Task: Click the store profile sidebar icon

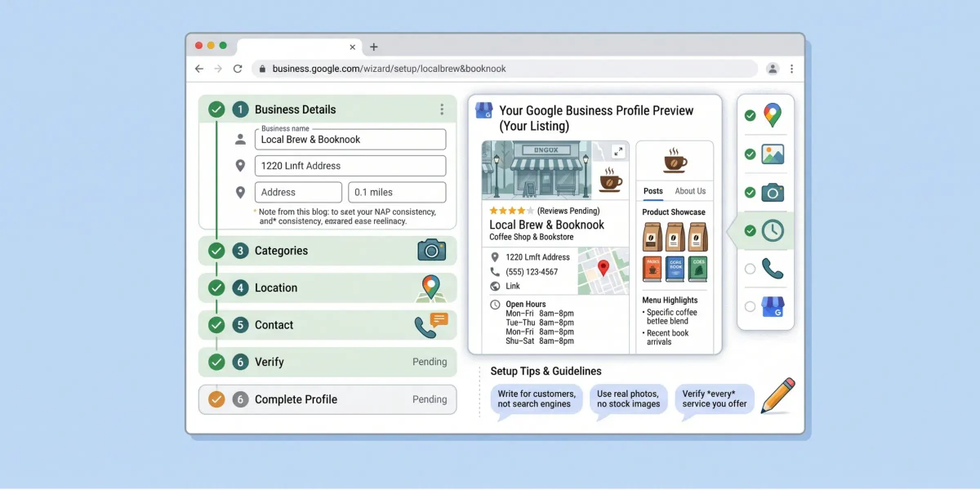Action: tap(773, 307)
